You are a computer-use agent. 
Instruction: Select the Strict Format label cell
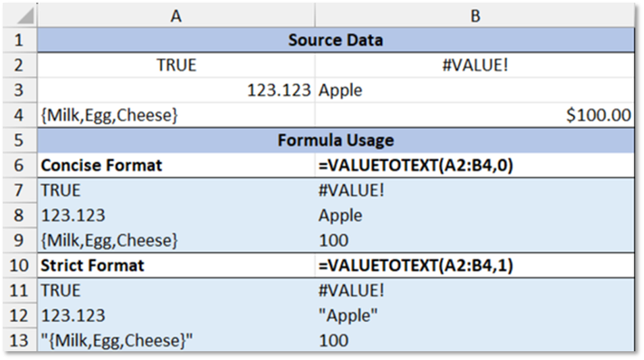coord(92,265)
